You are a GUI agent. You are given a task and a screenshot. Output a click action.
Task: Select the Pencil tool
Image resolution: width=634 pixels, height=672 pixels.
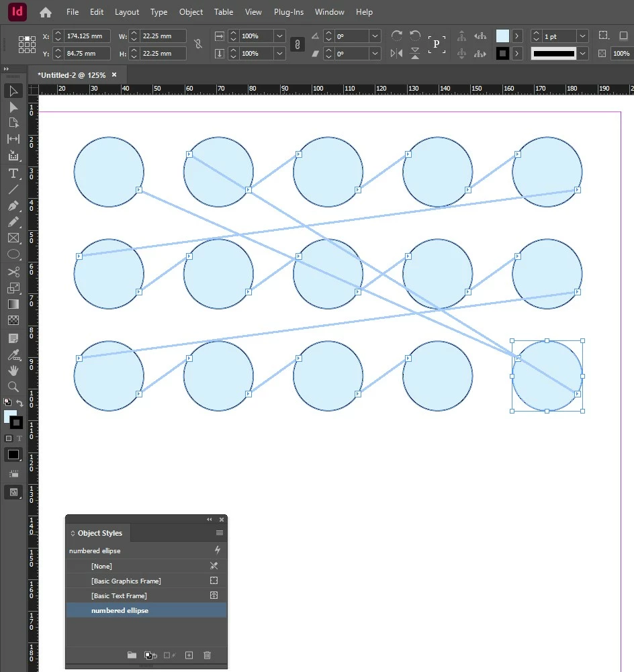(x=13, y=222)
